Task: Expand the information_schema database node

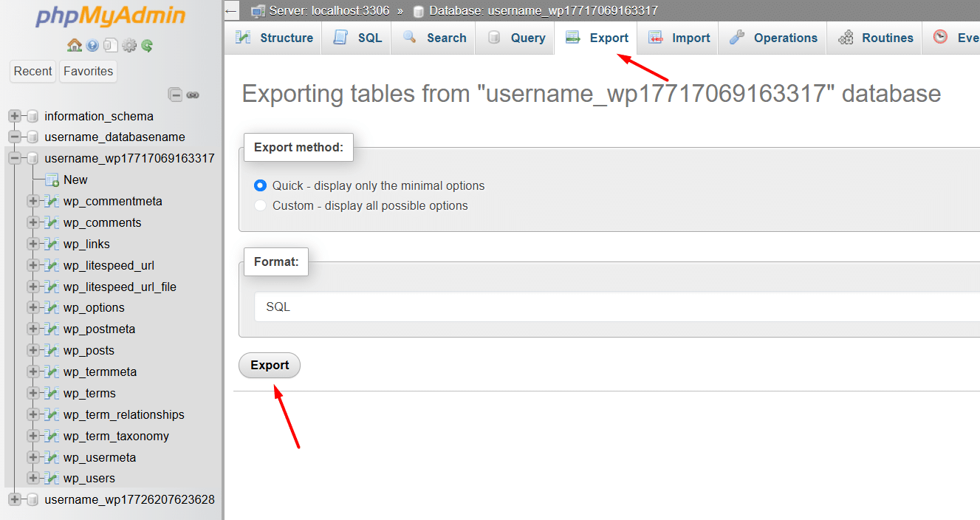Action: [14, 116]
